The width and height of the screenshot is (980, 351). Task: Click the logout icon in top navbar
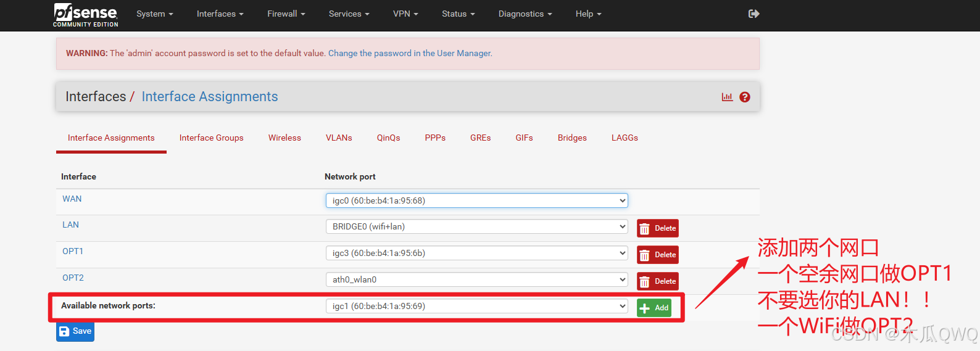(x=754, y=14)
